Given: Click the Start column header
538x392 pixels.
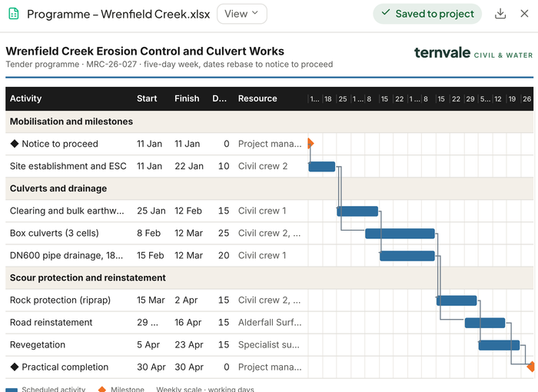Looking at the screenshot, I should pos(147,98).
